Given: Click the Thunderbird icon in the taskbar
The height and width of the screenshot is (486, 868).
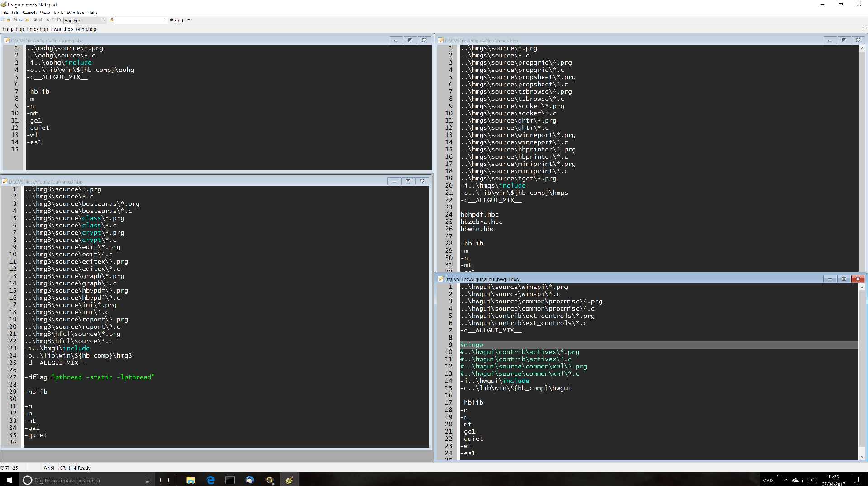Looking at the screenshot, I should 250,480.
